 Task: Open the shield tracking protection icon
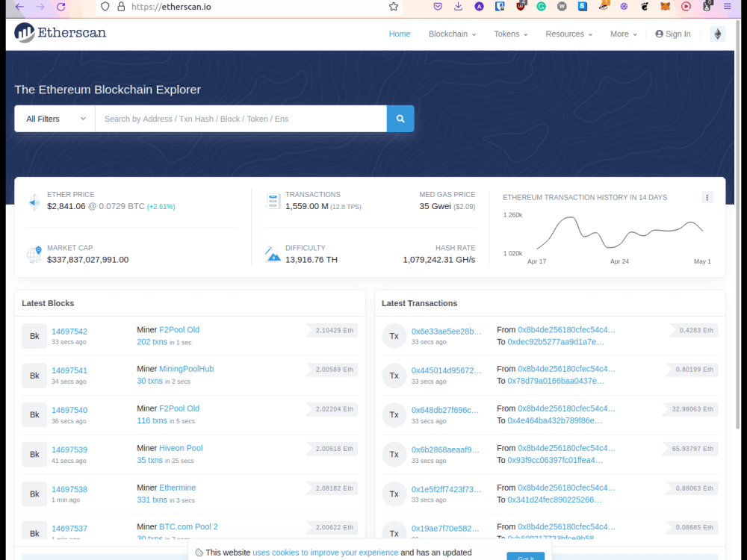pyautogui.click(x=105, y=7)
